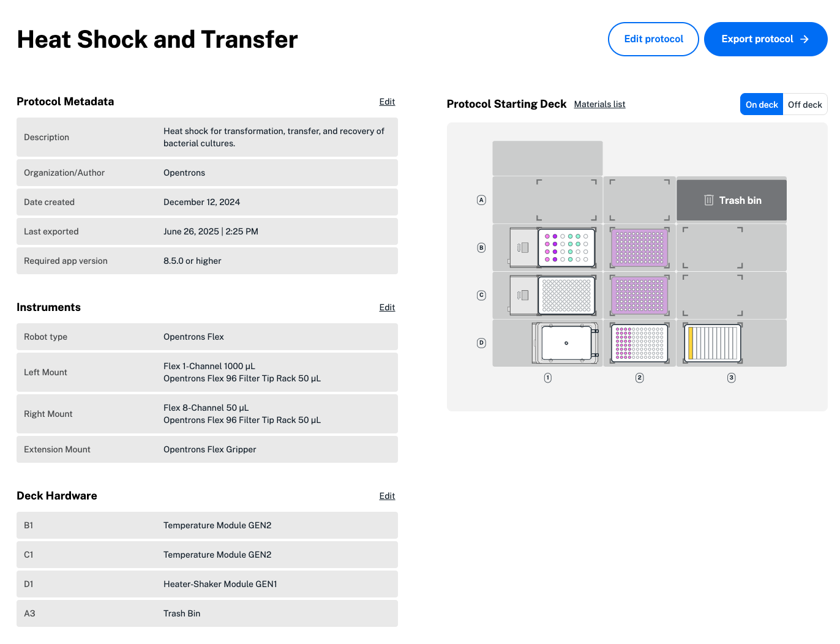Switch deck view to Off deck
This screenshot has width=840, height=644.
coord(804,105)
